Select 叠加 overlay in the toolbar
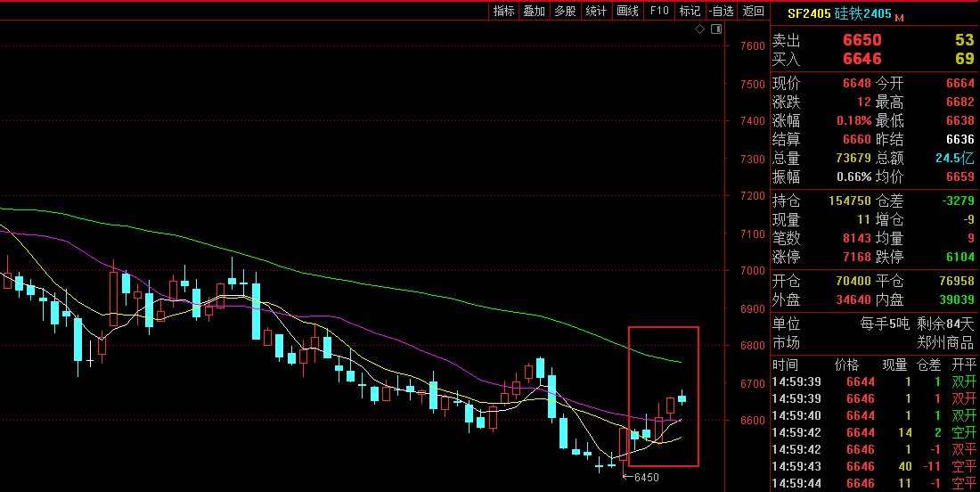Viewport: 980px width, 492px height. pos(534,11)
